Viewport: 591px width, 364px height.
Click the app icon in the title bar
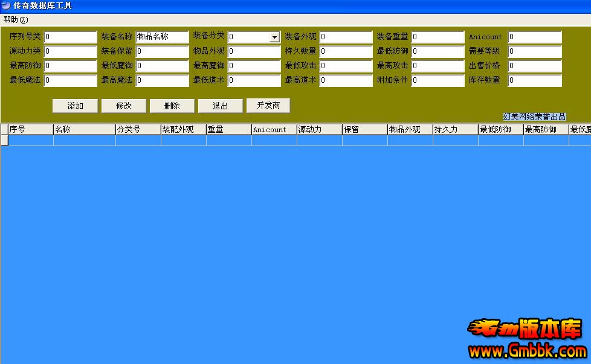coord(5,5)
